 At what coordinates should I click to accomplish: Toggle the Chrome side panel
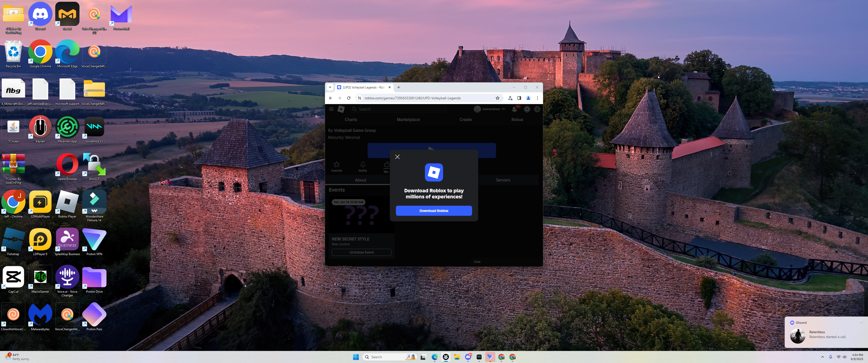[x=519, y=98]
